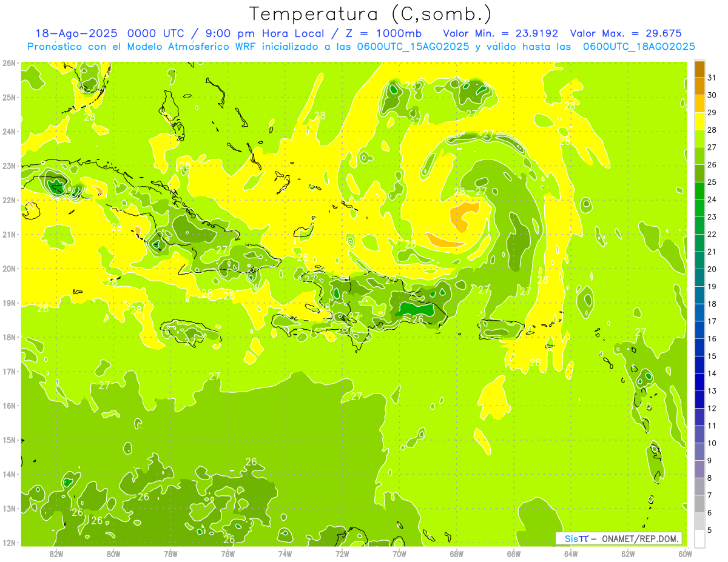Pick the olive-green legend swatch between 25 and 26
The width and height of the screenshot is (728, 562).
tap(699, 173)
